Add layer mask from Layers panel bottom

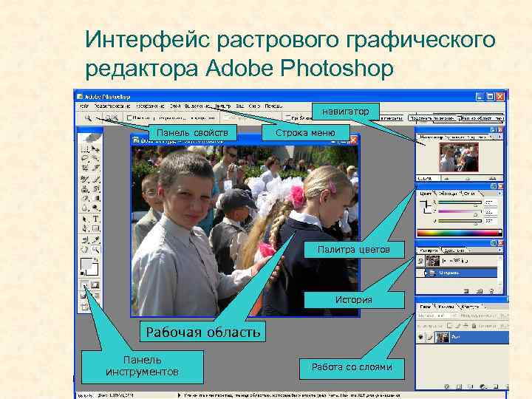[x=458, y=386]
